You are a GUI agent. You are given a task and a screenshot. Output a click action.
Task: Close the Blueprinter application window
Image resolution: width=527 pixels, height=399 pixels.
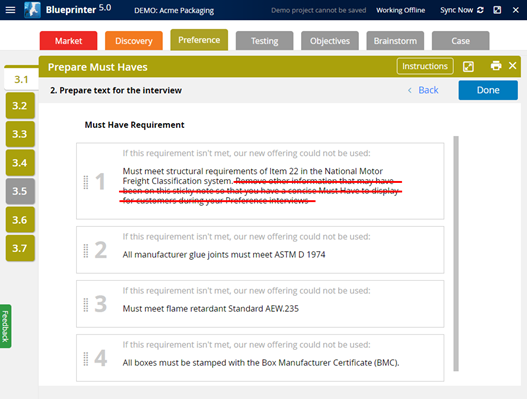(516, 10)
